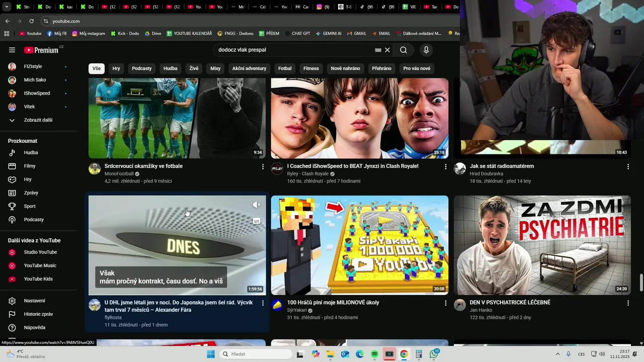Open options menu for Jak se stát radioamatérem
The height and width of the screenshot is (362, 644).
pyautogui.click(x=628, y=166)
